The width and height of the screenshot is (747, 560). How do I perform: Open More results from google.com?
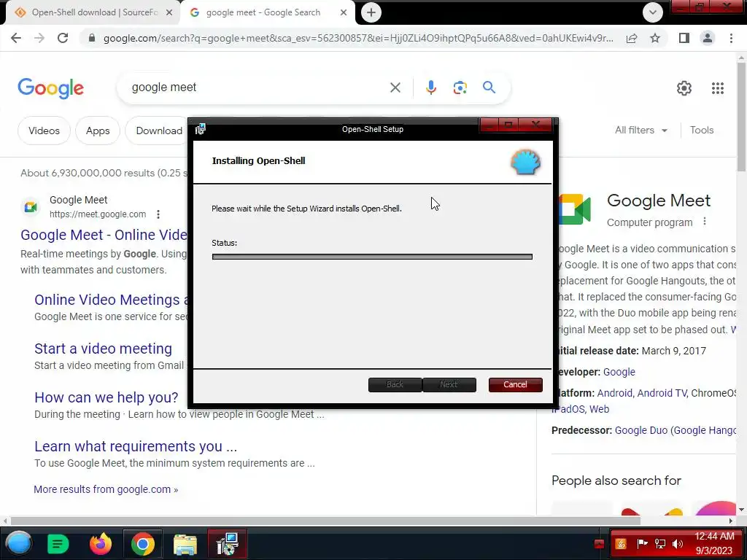click(106, 489)
